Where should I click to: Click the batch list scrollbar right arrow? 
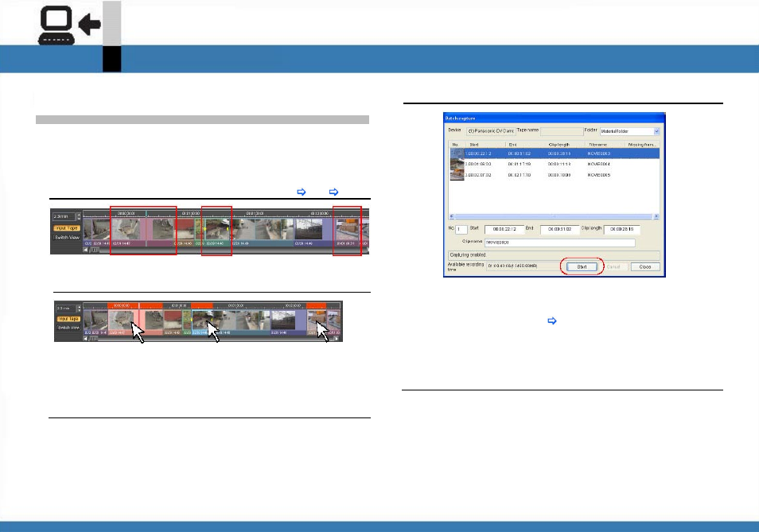point(656,216)
